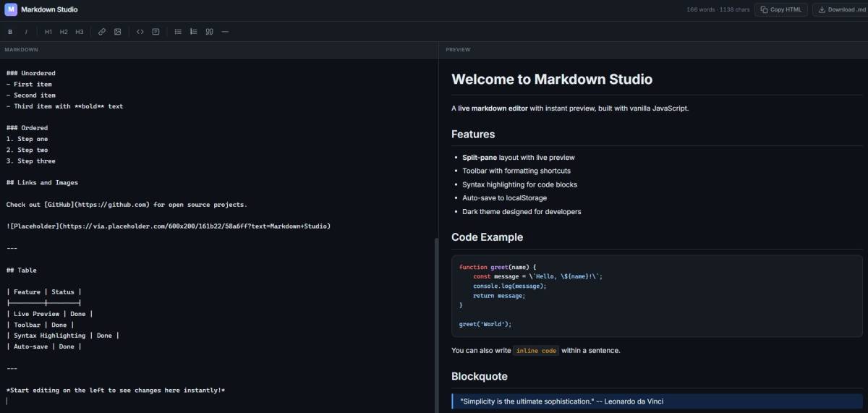Click the 'console.log(message);' code line

(x=510, y=286)
